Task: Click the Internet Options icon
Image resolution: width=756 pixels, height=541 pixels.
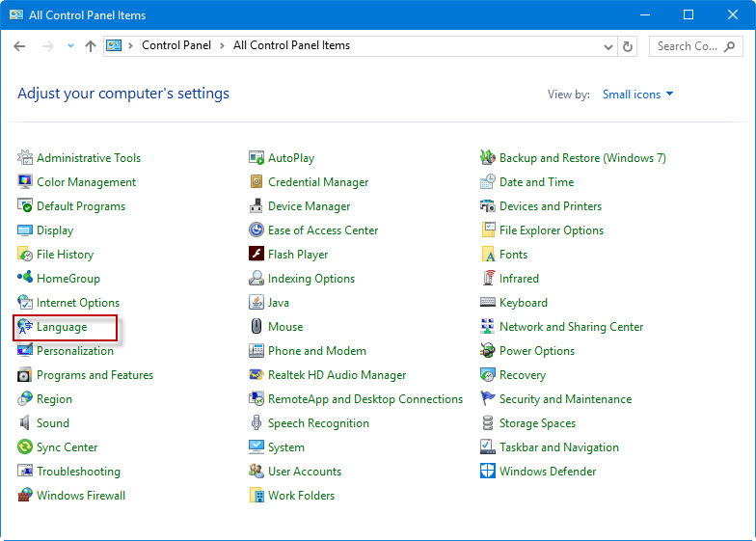Action: point(25,303)
